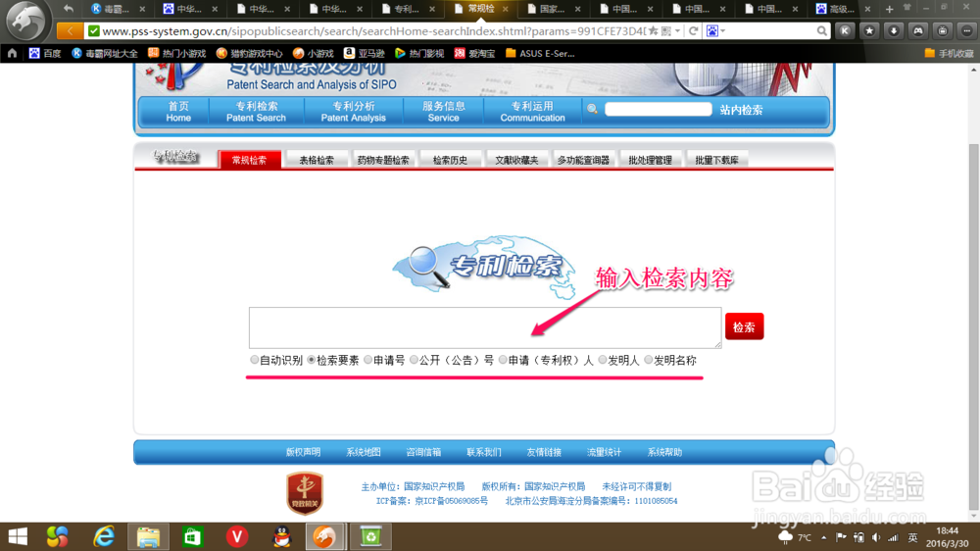Open the red V app on taskbar
Image resolution: width=980 pixels, height=551 pixels.
coord(237,536)
